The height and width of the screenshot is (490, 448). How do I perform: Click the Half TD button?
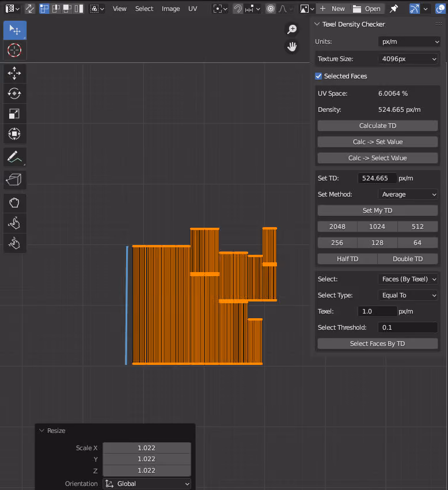tap(347, 259)
